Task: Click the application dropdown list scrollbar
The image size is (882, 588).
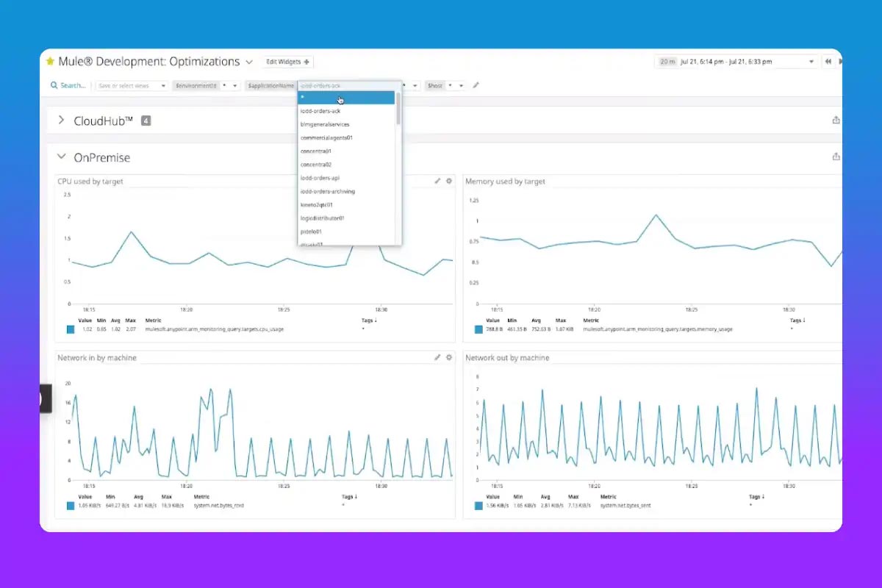Action: [398, 108]
